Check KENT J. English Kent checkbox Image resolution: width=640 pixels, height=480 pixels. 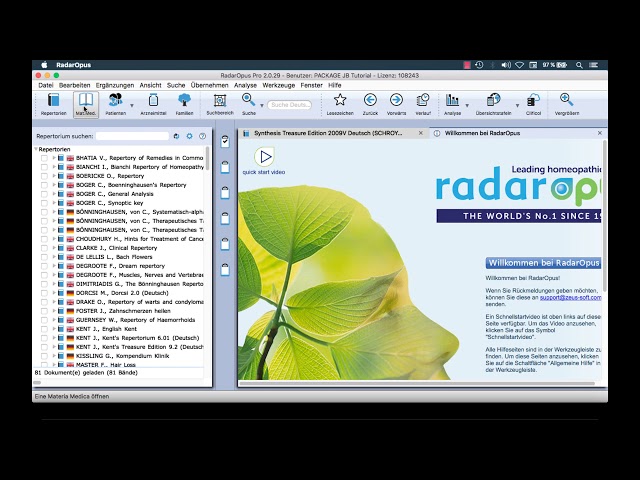[x=44, y=329]
